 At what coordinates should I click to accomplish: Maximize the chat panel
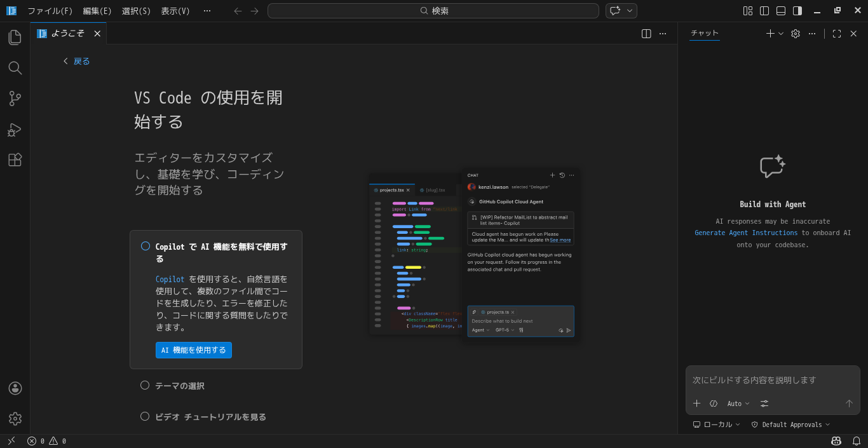(x=837, y=34)
